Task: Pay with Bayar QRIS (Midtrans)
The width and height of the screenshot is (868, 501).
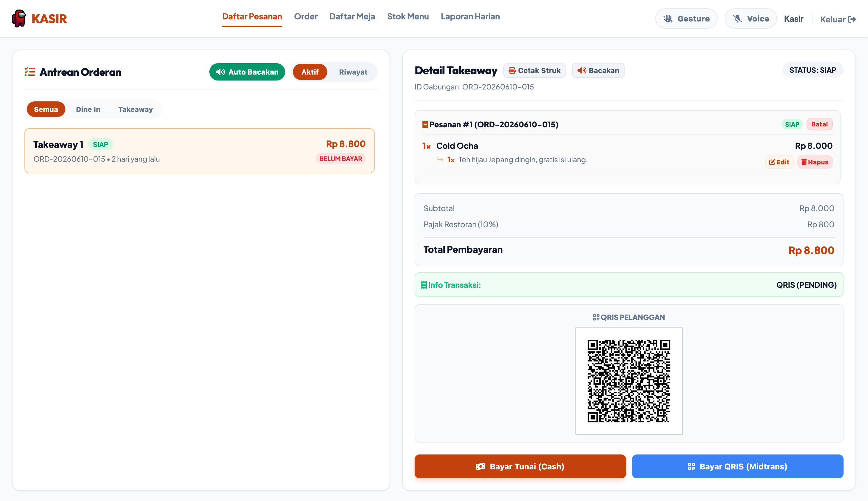Action: coord(738,466)
